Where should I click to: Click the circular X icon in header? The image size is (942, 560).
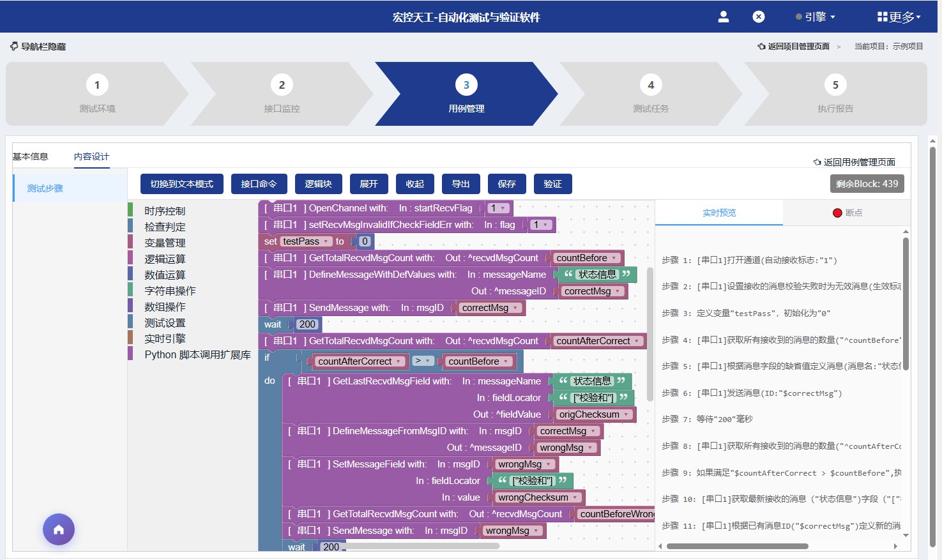pos(758,17)
